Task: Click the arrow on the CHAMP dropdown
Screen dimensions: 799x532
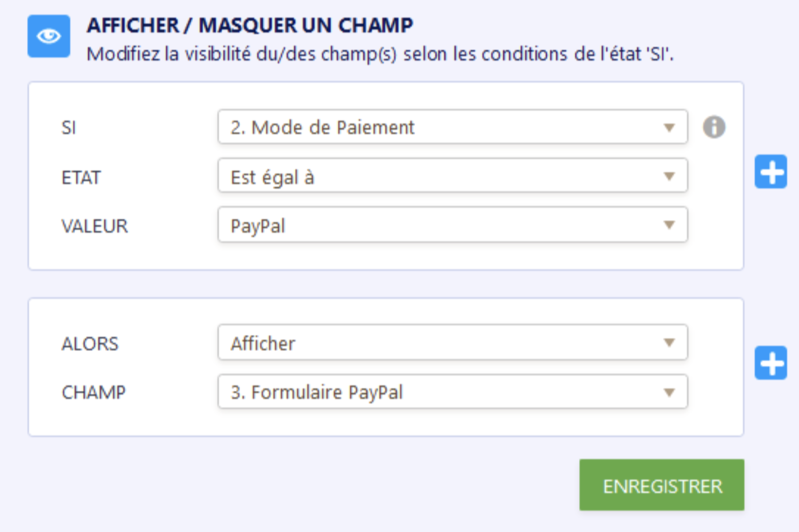Action: (x=669, y=392)
